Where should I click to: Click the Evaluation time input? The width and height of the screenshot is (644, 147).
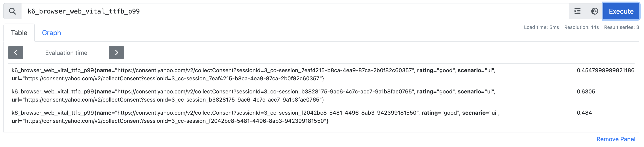tap(66, 53)
